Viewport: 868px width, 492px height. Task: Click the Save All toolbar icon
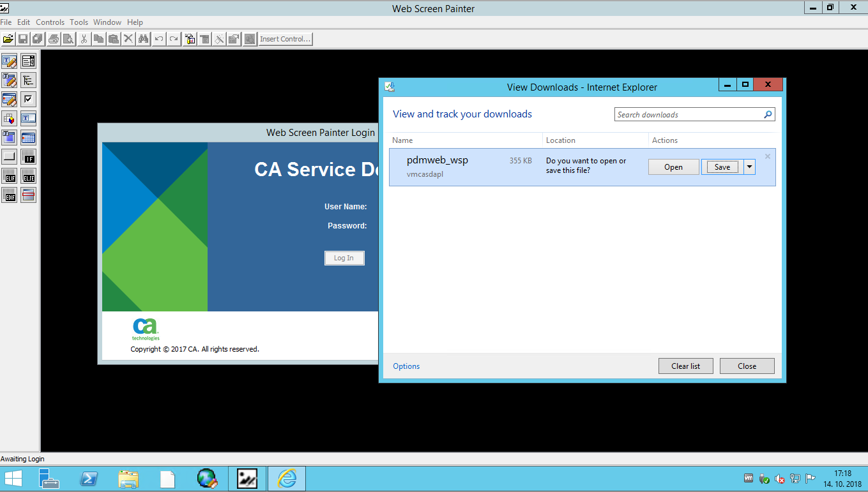point(38,39)
